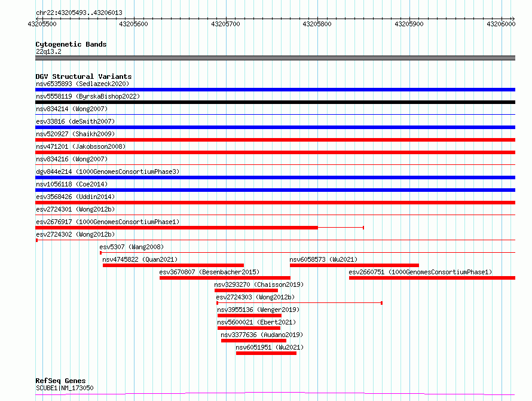532x401 pixels.
Task: Open esv3568426 (Uddin2014) variant
Action: pos(75,197)
